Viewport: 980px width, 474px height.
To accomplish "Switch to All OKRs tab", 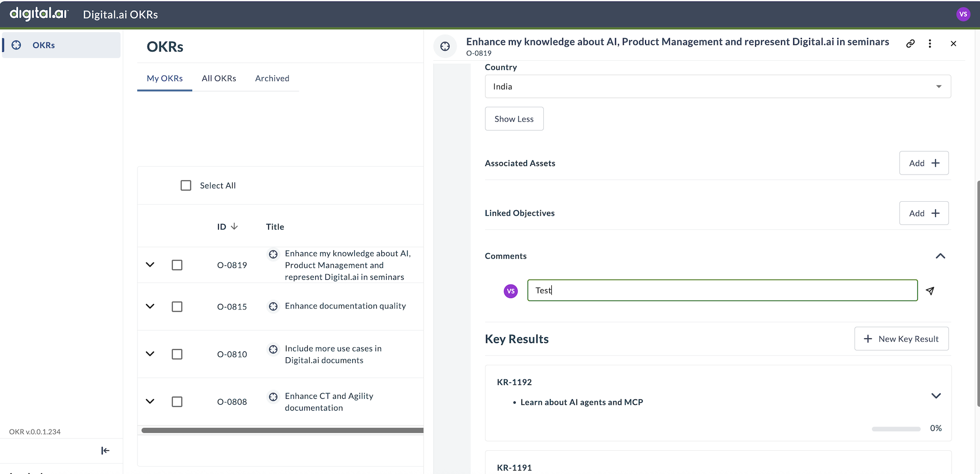I will [219, 78].
